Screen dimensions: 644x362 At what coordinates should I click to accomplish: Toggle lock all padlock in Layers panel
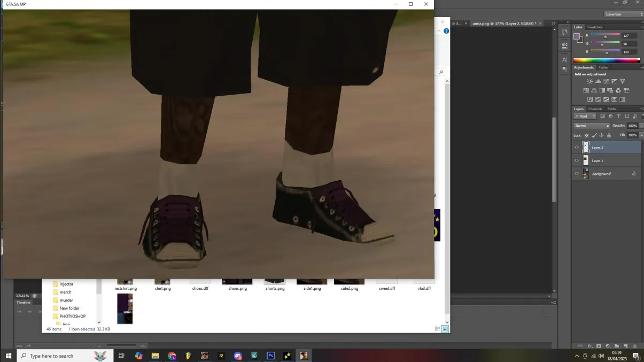(609, 135)
